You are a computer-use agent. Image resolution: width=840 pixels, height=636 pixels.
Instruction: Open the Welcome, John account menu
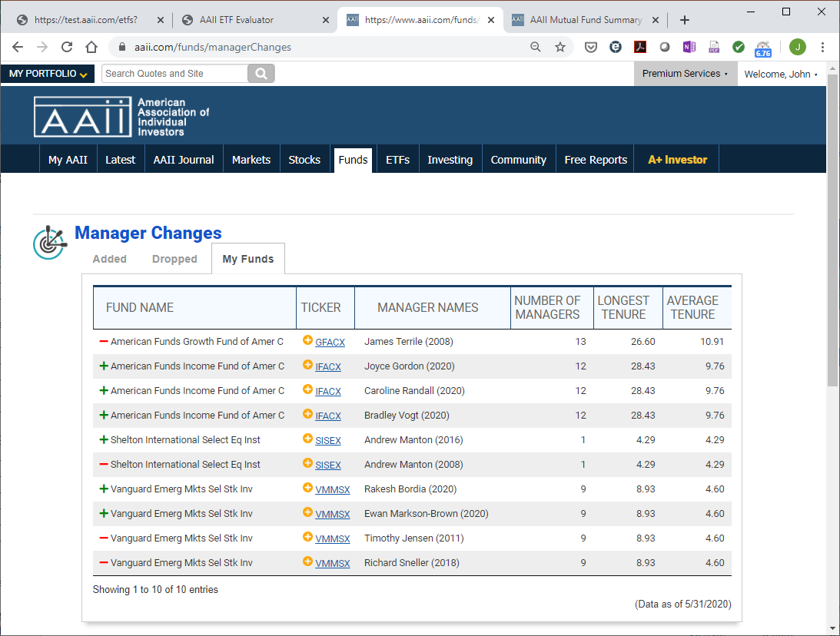point(781,75)
